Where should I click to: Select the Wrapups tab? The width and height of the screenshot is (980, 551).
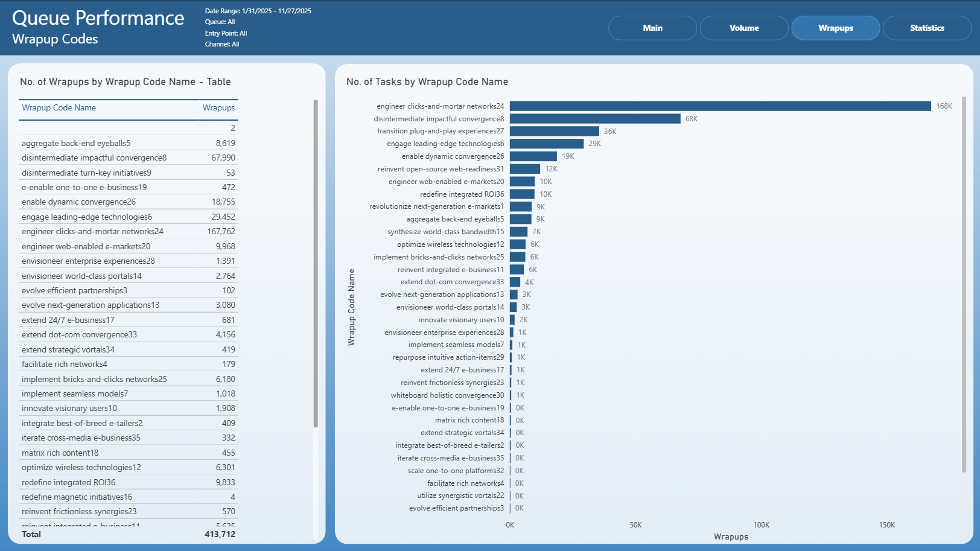point(836,28)
